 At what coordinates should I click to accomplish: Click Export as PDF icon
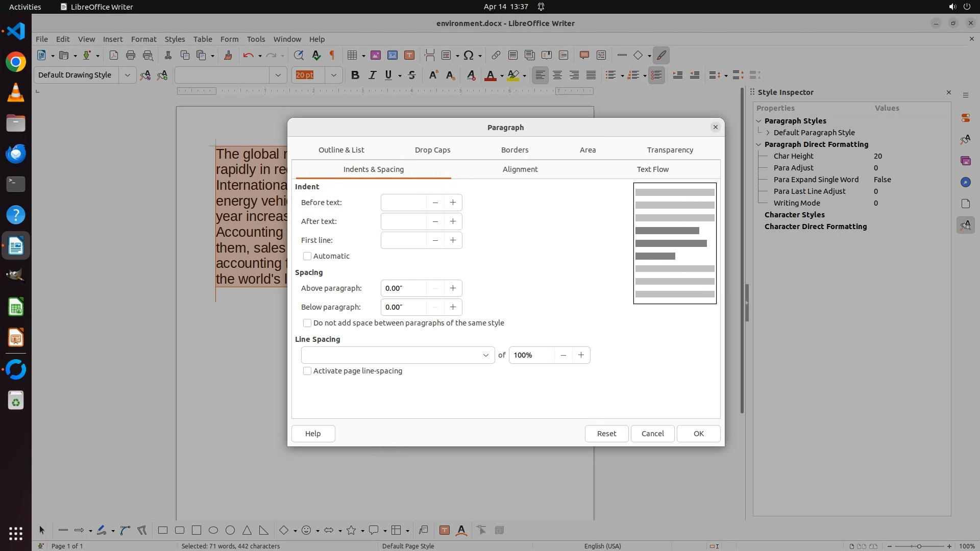(x=113, y=55)
